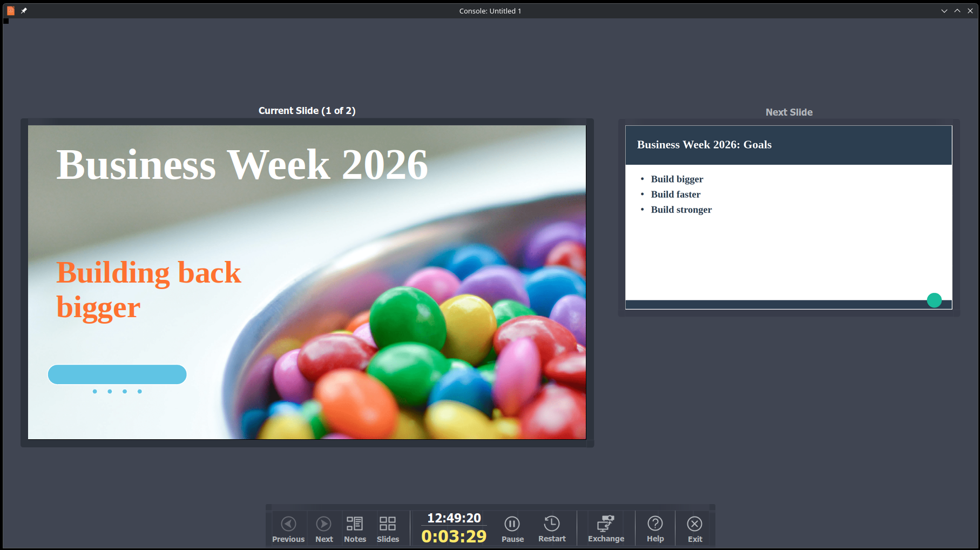
Task: Select the Next Slide preview
Action: pos(788,217)
